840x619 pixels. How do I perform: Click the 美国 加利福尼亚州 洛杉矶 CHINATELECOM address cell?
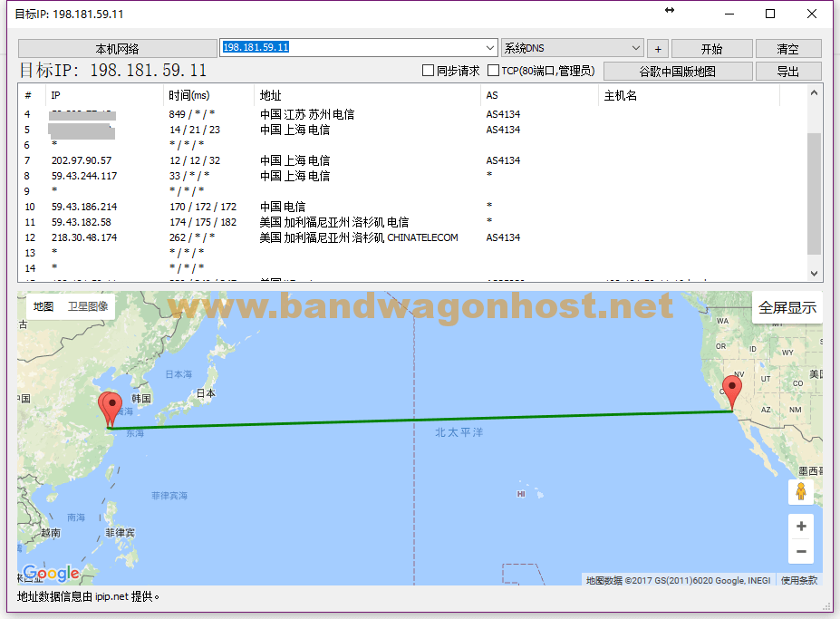(359, 237)
